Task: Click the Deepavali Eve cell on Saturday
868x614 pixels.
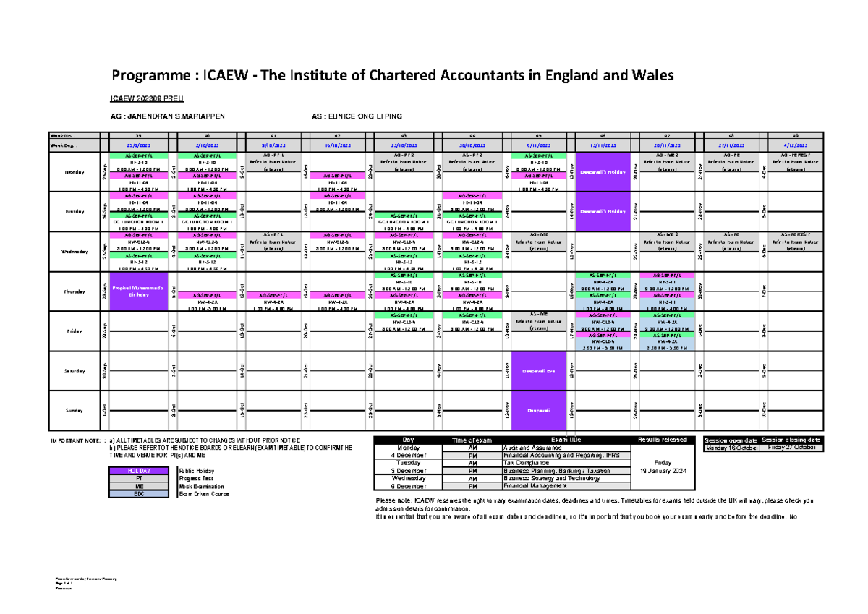Action: tap(540, 370)
